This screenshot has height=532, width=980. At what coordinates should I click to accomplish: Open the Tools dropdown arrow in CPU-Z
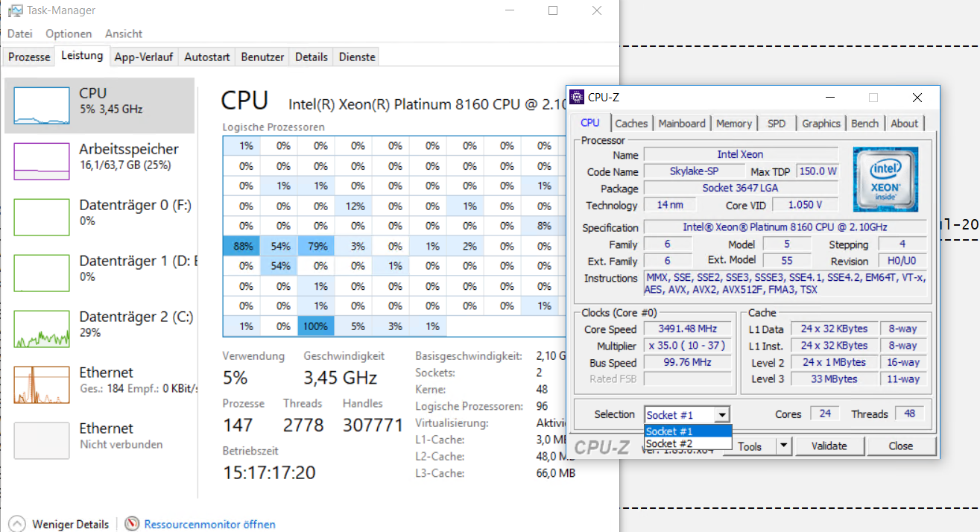(x=783, y=446)
